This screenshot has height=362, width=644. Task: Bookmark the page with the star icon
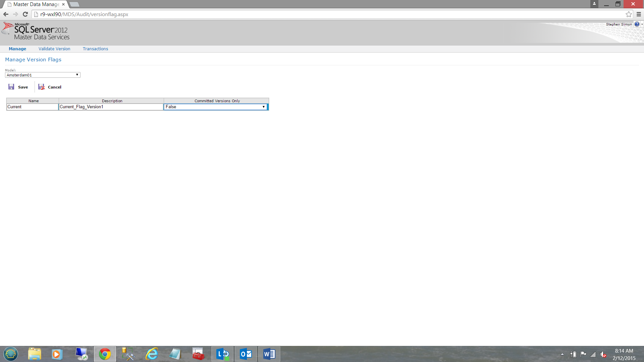click(629, 14)
